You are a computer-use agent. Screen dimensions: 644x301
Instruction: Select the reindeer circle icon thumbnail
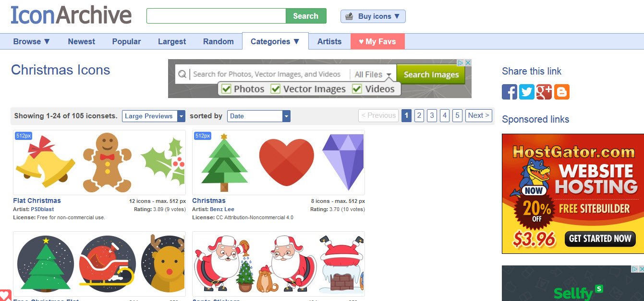163,263
